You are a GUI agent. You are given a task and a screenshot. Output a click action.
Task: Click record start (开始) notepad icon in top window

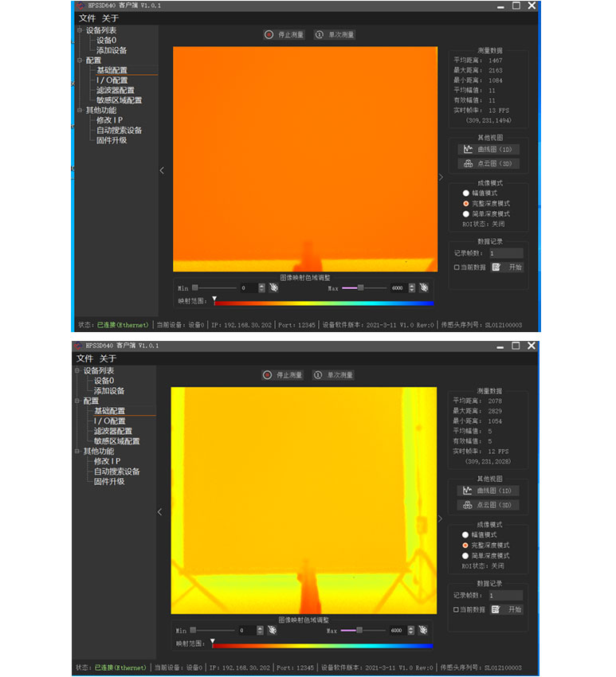pos(496,268)
